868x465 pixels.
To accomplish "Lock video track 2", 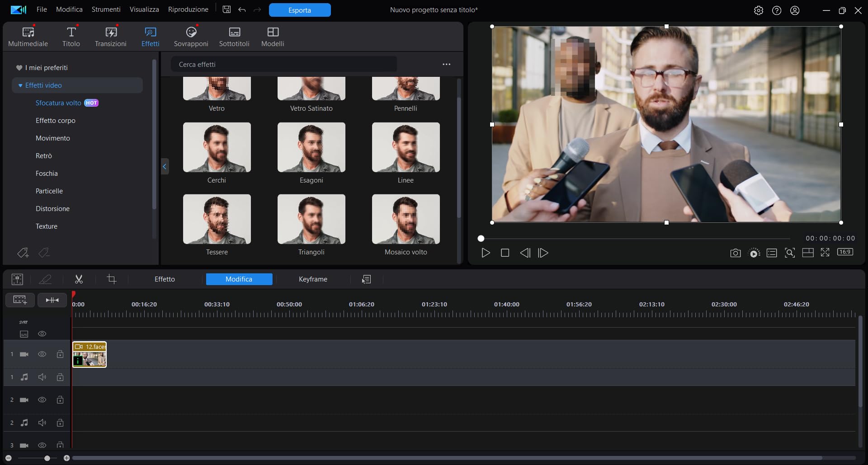I will coord(60,400).
